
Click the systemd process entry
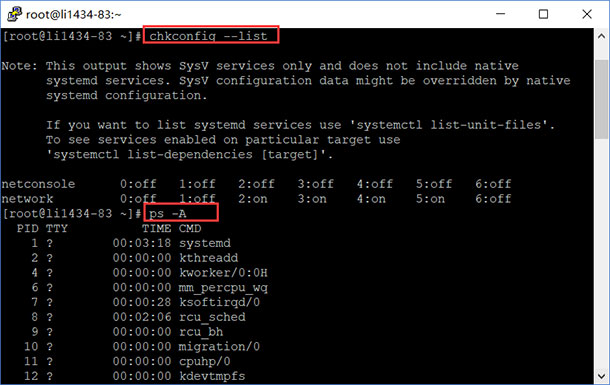tap(205, 243)
